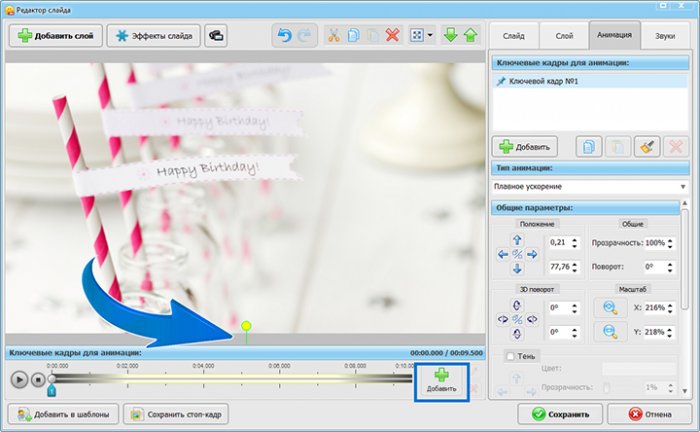Click the red delete X in toolbar

(393, 35)
